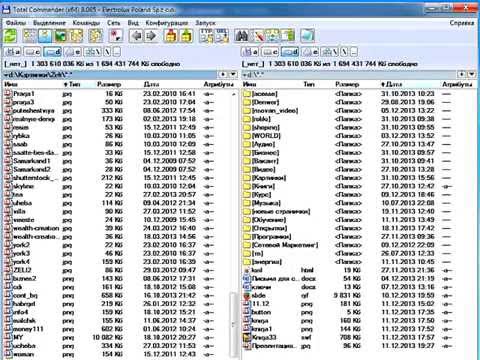Open the Вид menu
Viewport: 480px width, 360px height.
133,23
